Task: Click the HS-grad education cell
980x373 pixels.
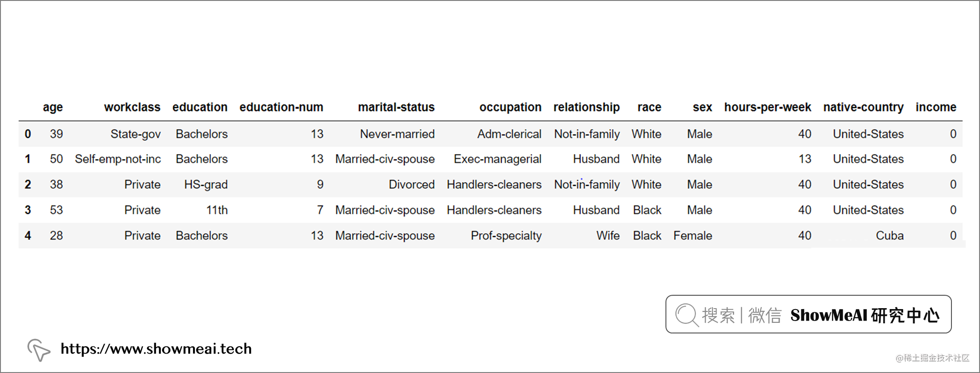Action: point(206,185)
